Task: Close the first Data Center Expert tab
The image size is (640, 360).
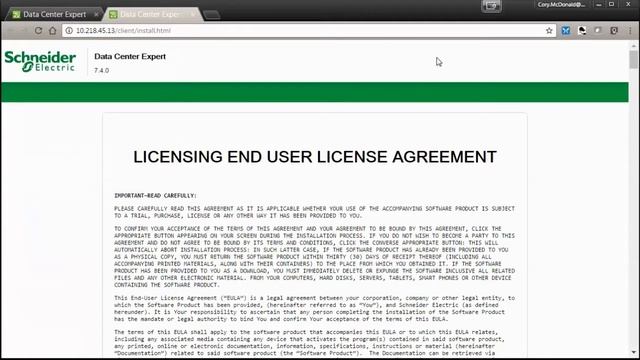Action: pyautogui.click(x=96, y=14)
